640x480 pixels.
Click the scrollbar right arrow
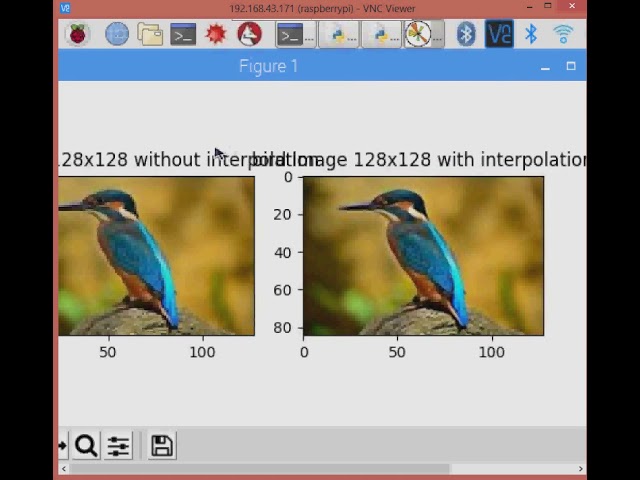click(x=580, y=469)
